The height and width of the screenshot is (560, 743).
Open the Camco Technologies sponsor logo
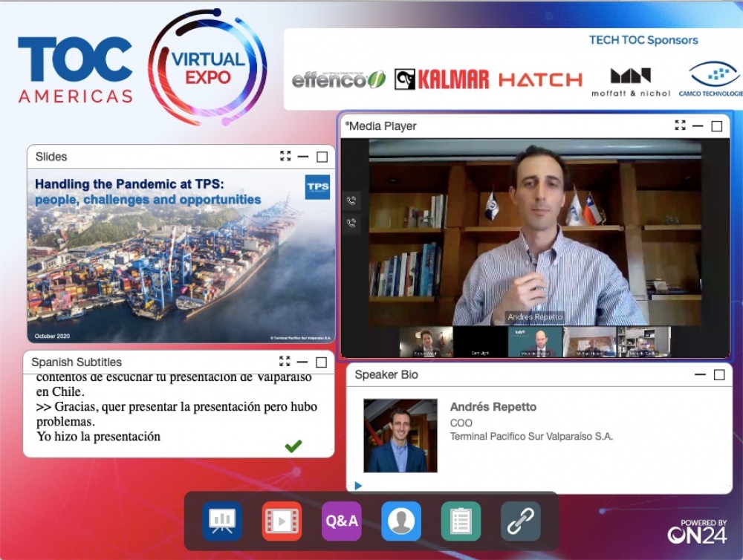point(711,79)
